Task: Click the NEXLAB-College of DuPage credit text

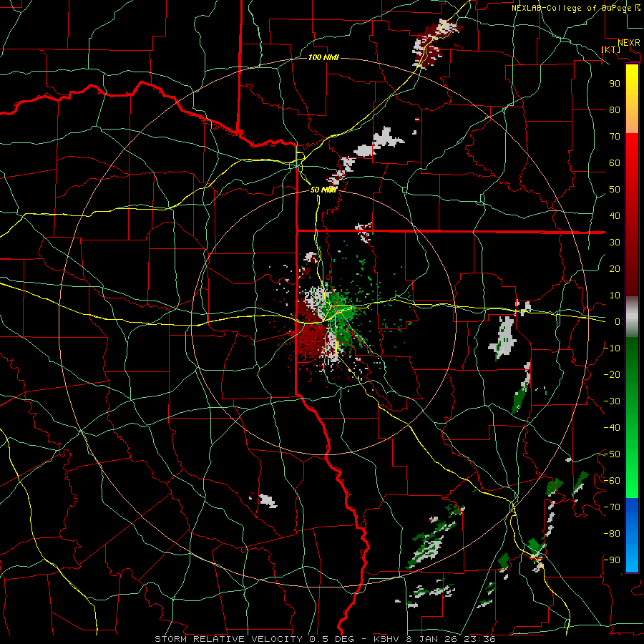Action: click(x=572, y=8)
